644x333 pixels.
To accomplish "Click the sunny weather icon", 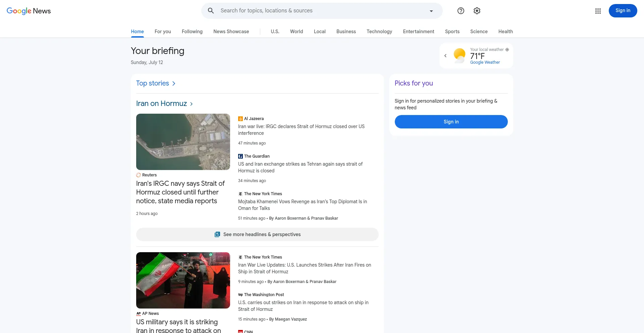I will click(x=460, y=55).
